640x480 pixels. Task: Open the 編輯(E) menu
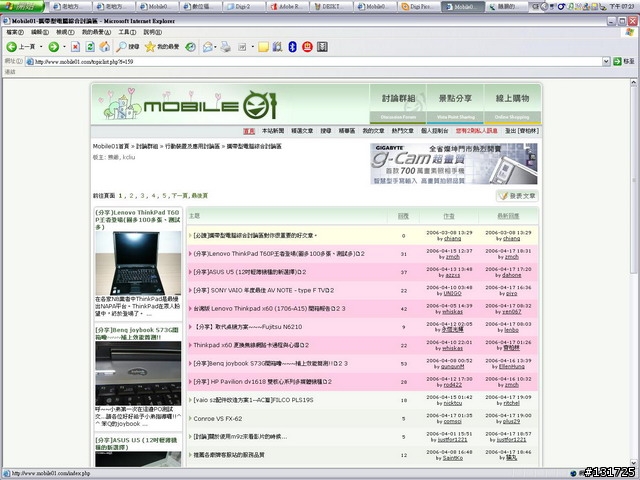[40, 32]
